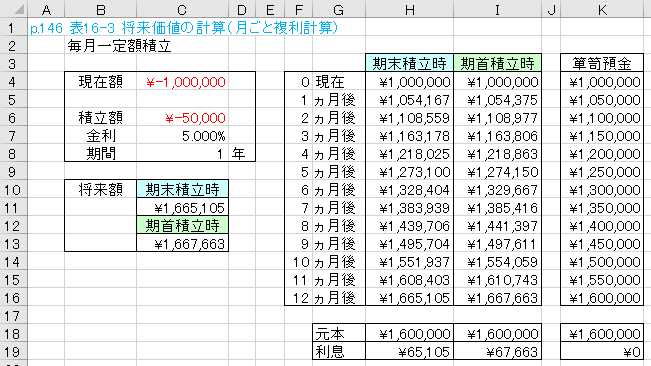Select the period value 1 in row 8
This screenshot has width=651, height=366.
click(x=182, y=154)
